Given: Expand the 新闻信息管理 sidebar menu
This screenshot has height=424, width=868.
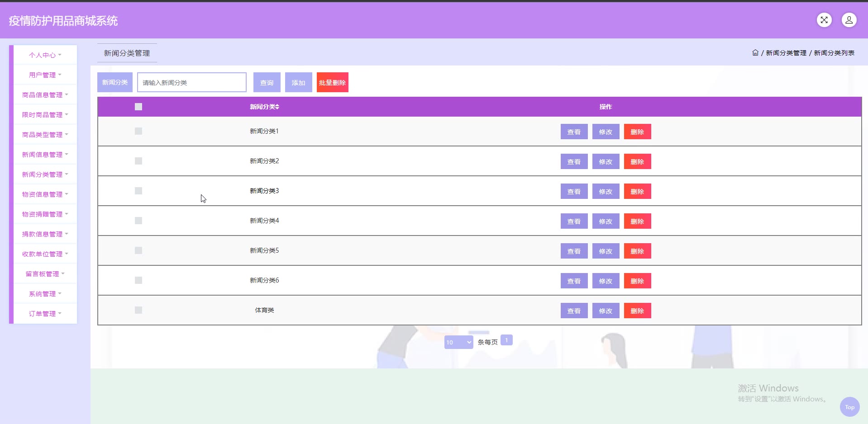Looking at the screenshot, I should tap(45, 155).
